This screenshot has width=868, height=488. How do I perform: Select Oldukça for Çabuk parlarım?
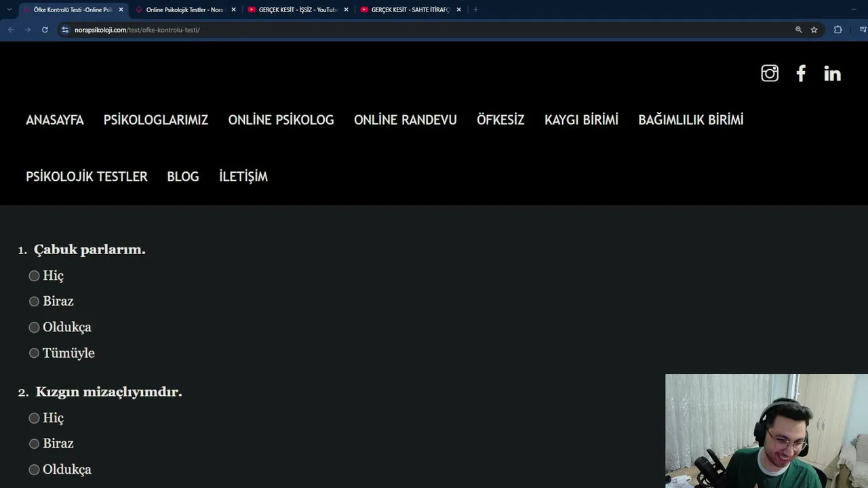34,327
